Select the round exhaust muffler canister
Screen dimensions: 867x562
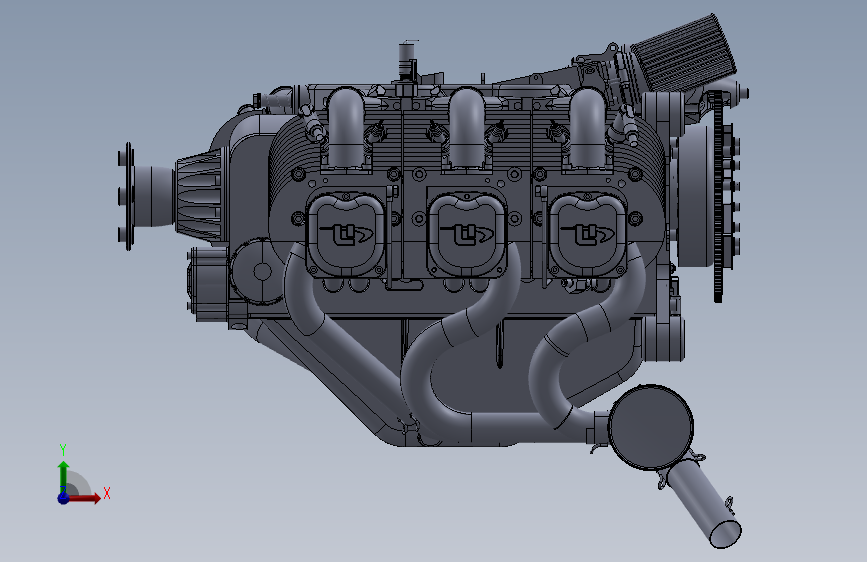coord(651,427)
